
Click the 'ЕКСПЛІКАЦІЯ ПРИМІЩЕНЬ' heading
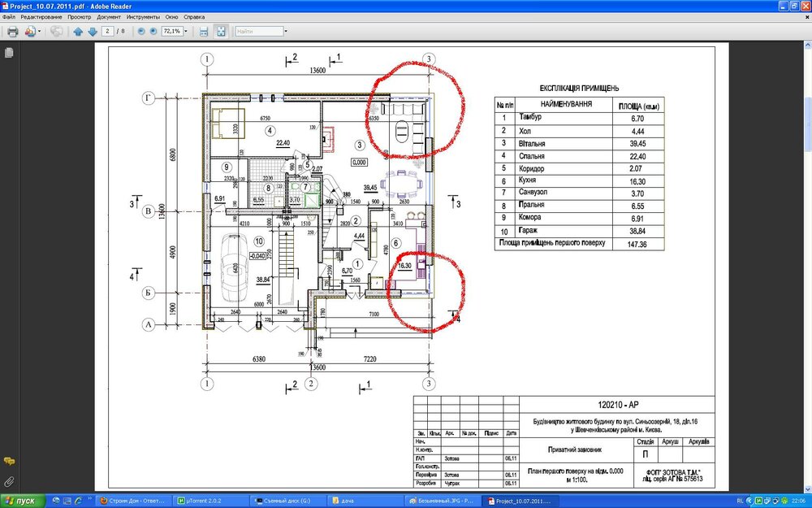click(579, 88)
